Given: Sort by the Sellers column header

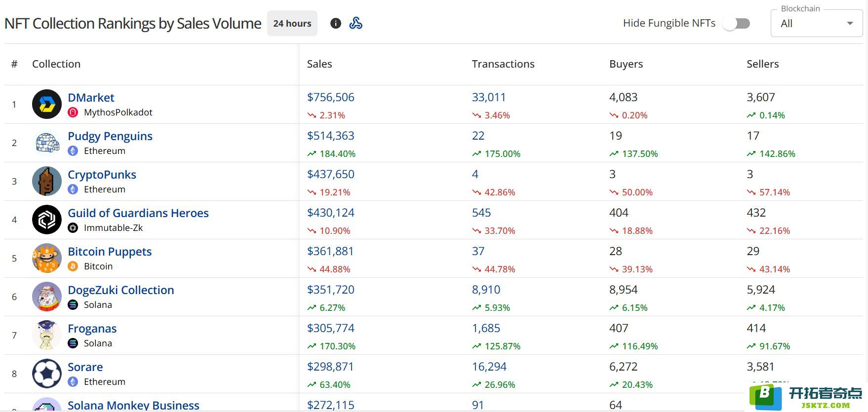Looking at the screenshot, I should pyautogui.click(x=763, y=64).
